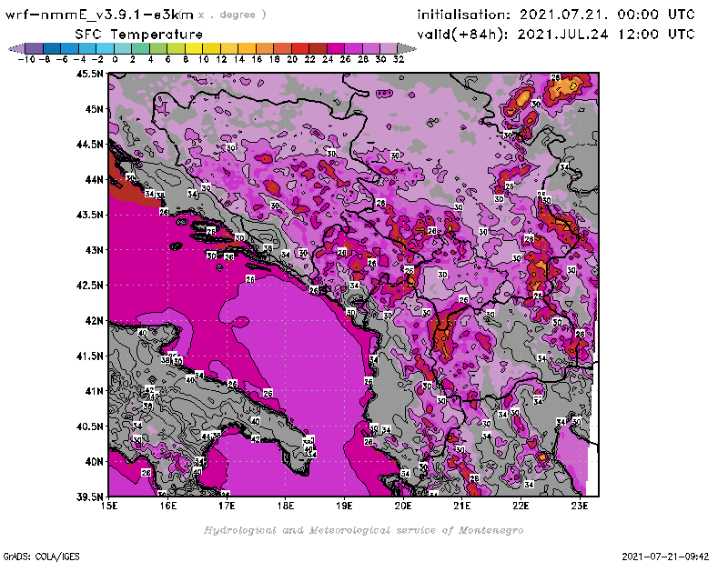Click the valid(+84h) forecast time text
This screenshot has height=562, width=728.
click(555, 34)
